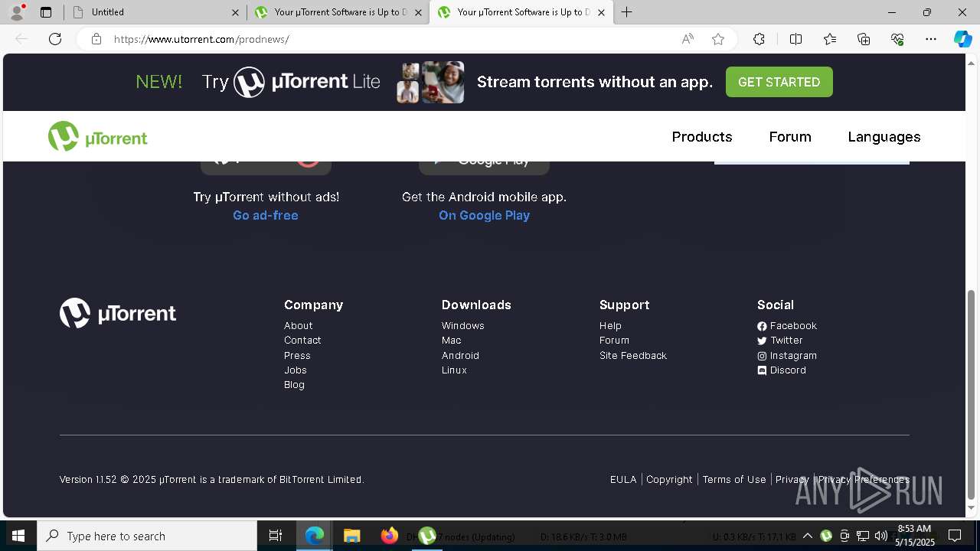Launch Firefox from the taskbar
The height and width of the screenshot is (551, 980).
[390, 536]
